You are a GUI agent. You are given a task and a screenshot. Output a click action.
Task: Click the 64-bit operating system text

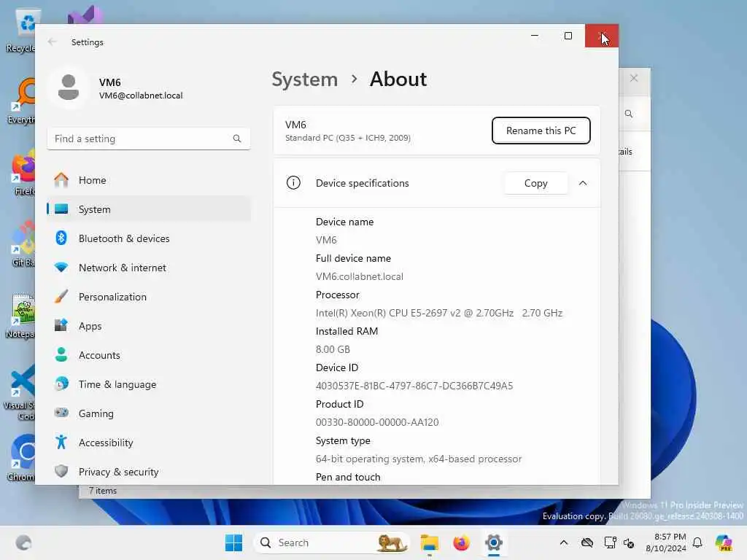418,459
